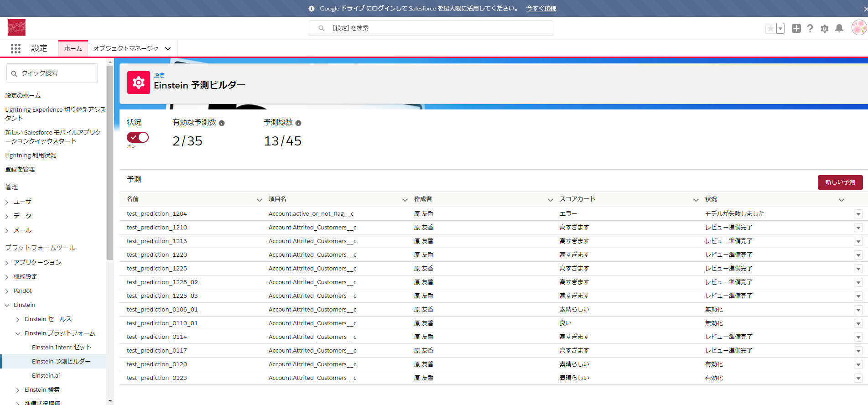Click the notifications bell icon
This screenshot has width=868, height=405.
point(839,28)
